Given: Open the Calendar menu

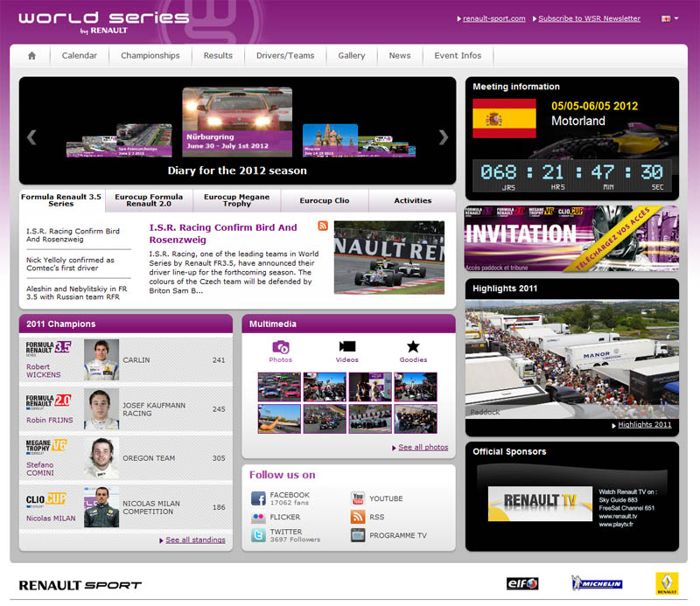Looking at the screenshot, I should [x=80, y=56].
